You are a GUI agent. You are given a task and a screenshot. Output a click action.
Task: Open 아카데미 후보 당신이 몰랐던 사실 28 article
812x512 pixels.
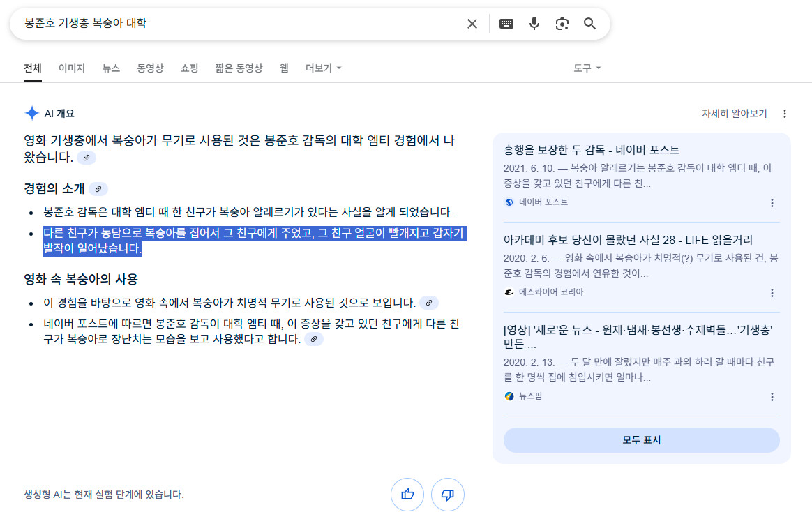tap(628, 240)
